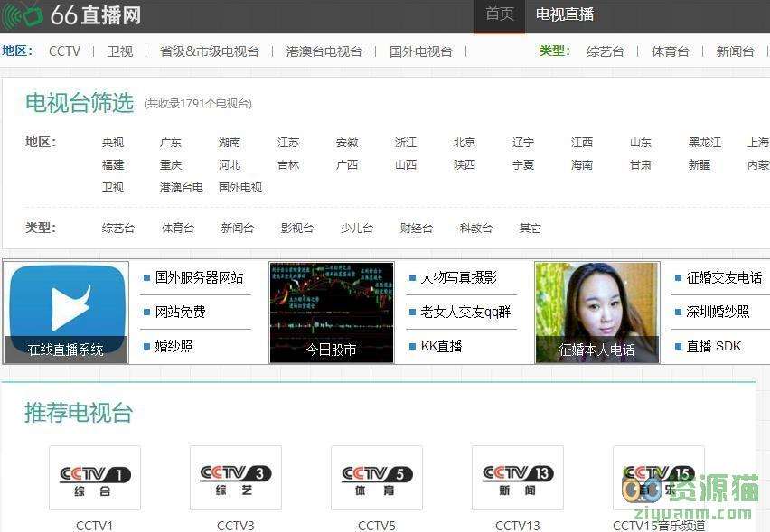Open the 直播 SDK ad link
The image size is (770, 532).
tap(714, 346)
